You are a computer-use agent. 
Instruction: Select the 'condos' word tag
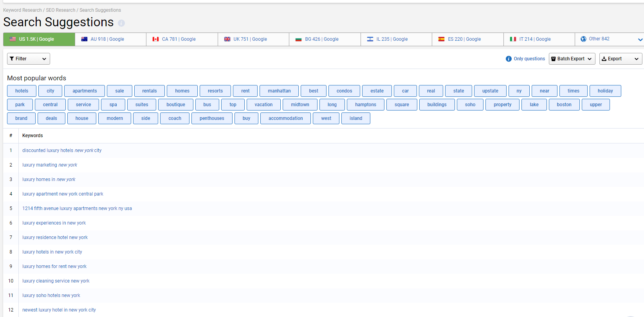point(344,91)
